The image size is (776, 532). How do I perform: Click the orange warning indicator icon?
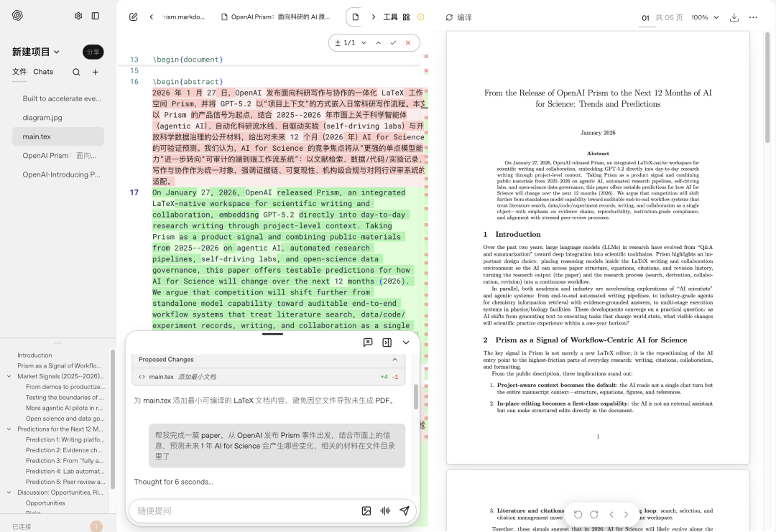point(420,17)
